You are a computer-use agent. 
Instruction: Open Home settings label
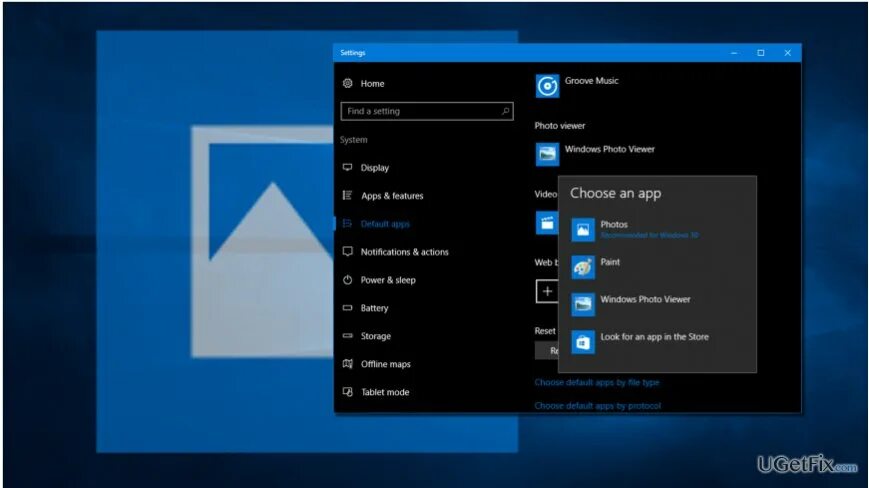[x=372, y=84]
